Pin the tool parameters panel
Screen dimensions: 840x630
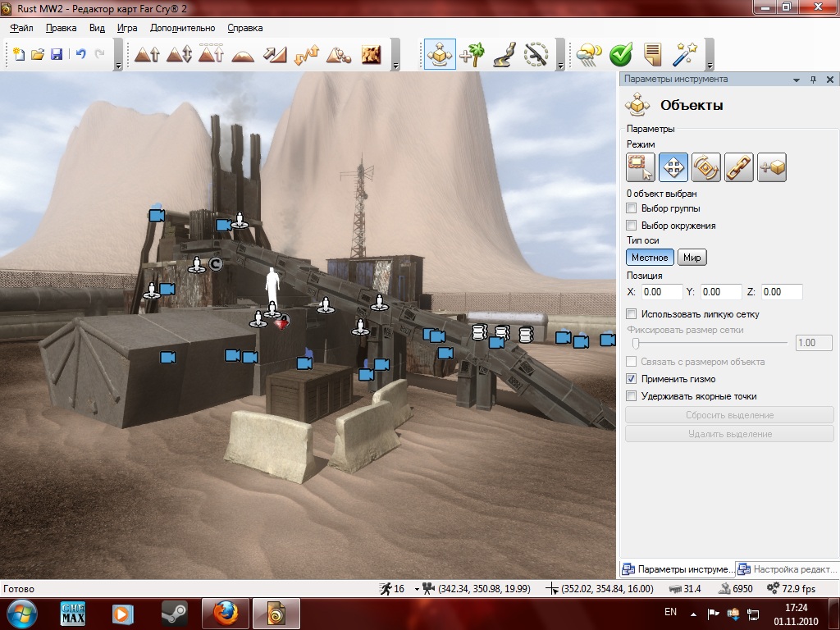pyautogui.click(x=813, y=80)
